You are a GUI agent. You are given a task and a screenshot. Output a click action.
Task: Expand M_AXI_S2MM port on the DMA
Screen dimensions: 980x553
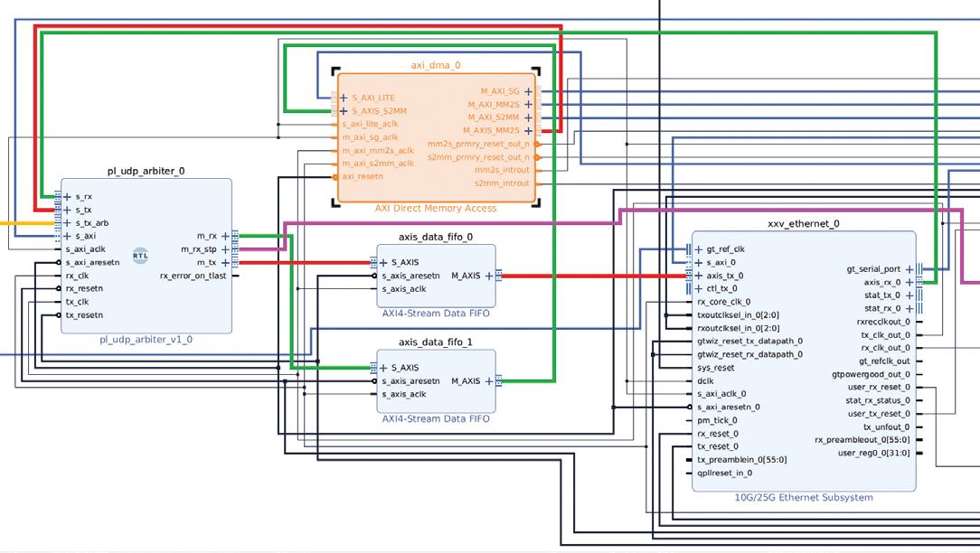[x=529, y=117]
